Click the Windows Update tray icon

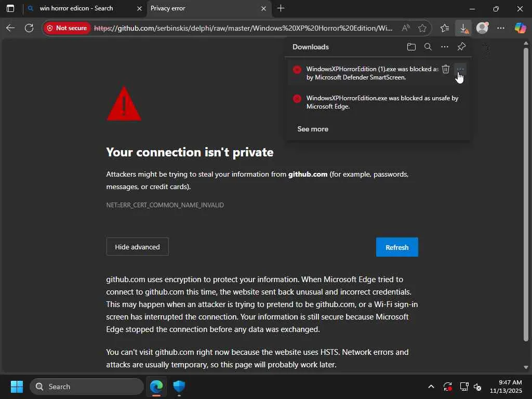(x=447, y=387)
